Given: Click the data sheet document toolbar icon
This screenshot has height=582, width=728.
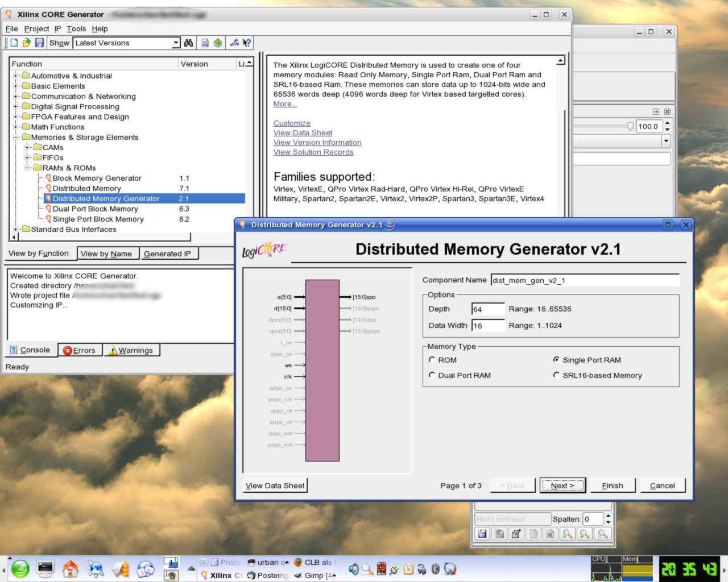Looking at the screenshot, I should (x=205, y=43).
